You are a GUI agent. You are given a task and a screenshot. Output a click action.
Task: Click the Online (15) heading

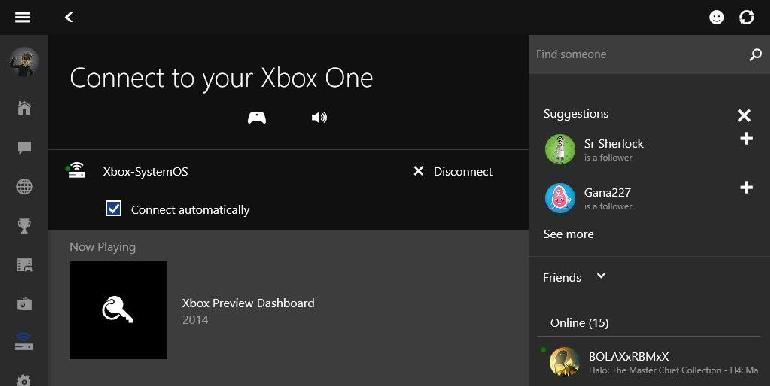click(x=579, y=323)
